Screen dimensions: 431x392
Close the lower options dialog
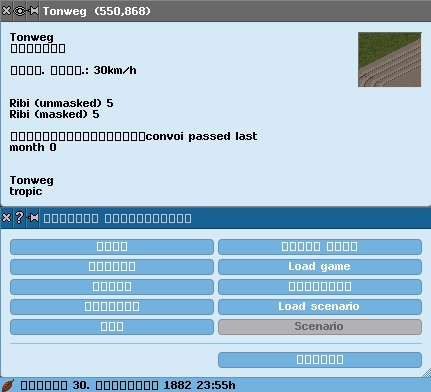pos(6,218)
